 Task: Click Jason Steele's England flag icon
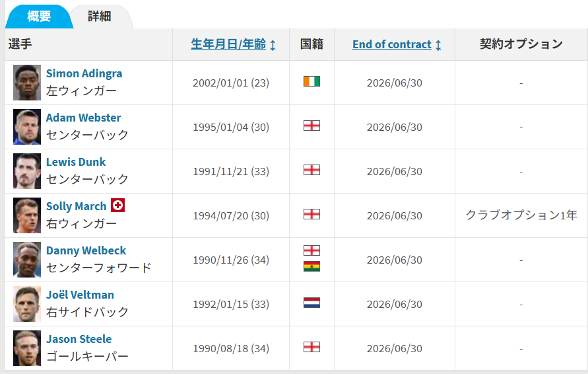click(x=311, y=347)
